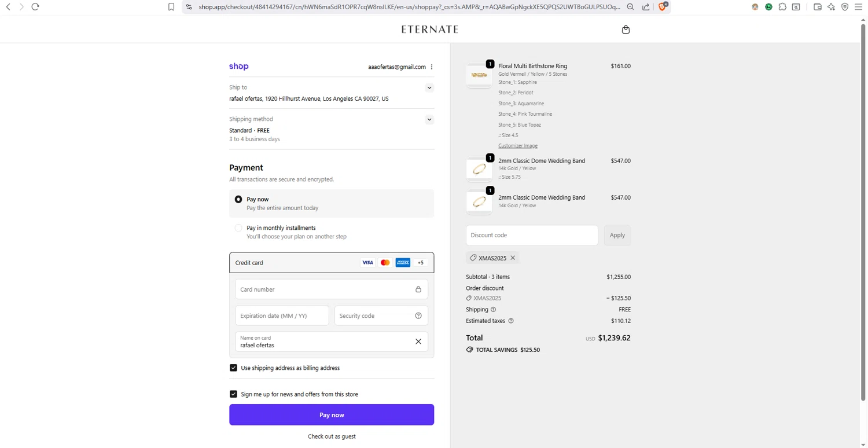Click the page vertical scrollbar
This screenshot has height=448, width=868.
pos(863,211)
